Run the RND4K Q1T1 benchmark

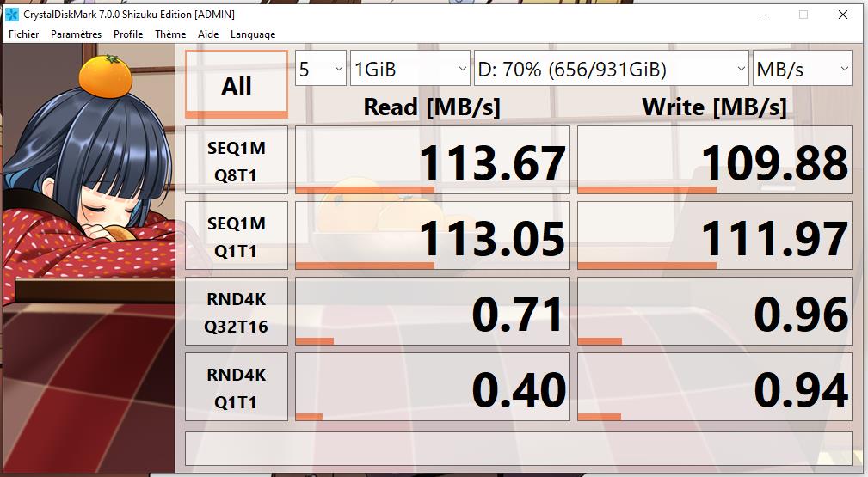[237, 388]
